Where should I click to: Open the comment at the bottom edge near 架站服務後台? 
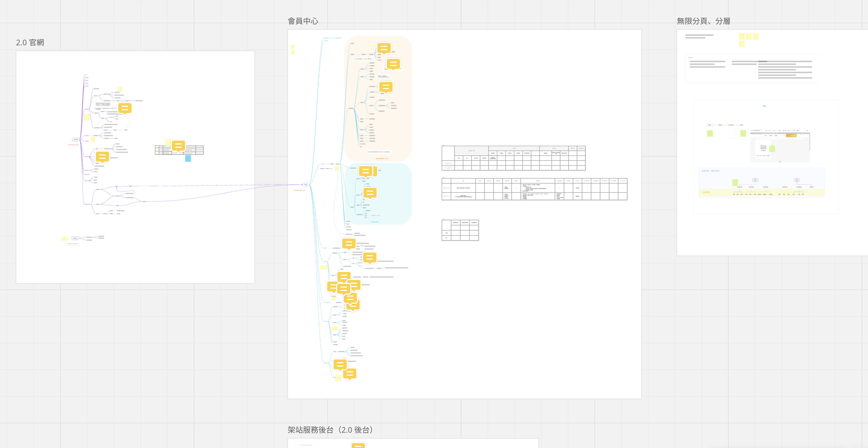[358, 446]
